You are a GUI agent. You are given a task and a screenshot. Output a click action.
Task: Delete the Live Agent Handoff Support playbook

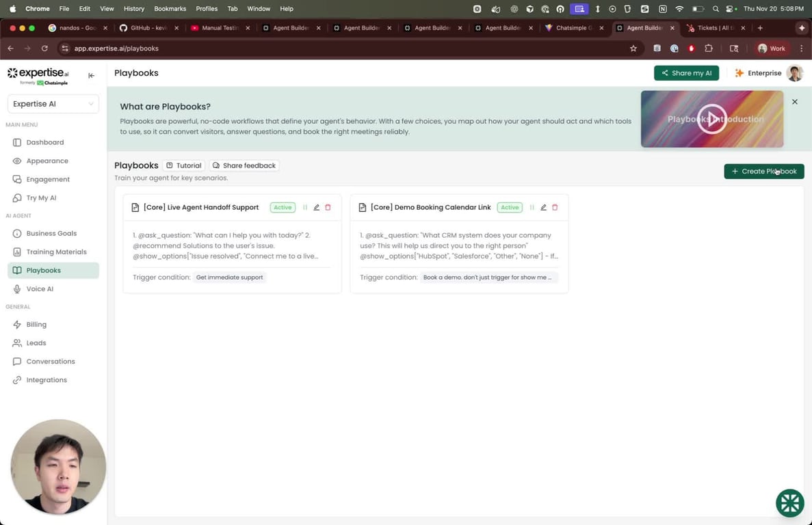[328, 207]
